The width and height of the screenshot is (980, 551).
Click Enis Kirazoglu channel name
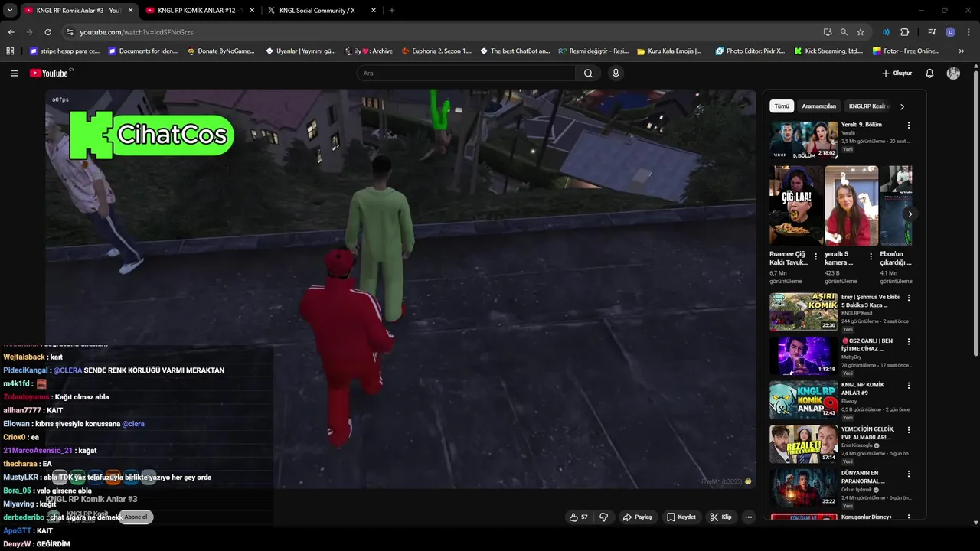pos(857,445)
